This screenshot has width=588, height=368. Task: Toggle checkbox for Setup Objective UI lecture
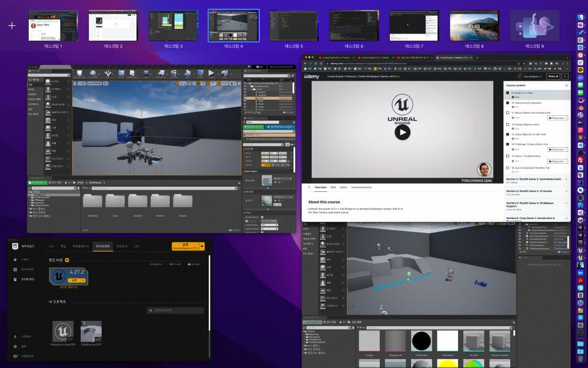click(508, 134)
